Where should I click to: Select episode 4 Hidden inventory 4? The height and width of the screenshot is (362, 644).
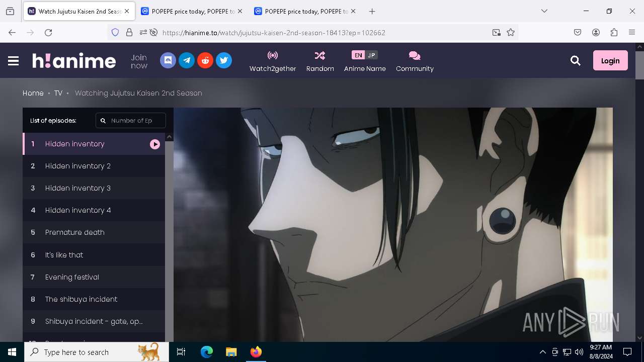point(94,210)
